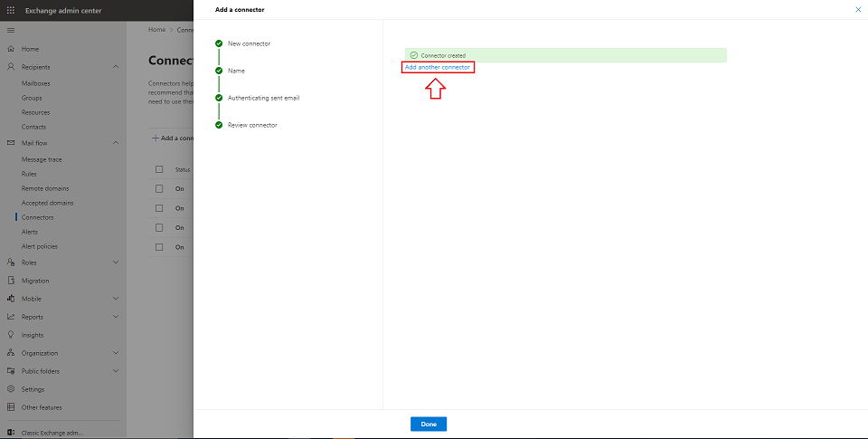Open Message trace in Mail flow
Screen dimensions: 868x439
[x=42, y=159]
